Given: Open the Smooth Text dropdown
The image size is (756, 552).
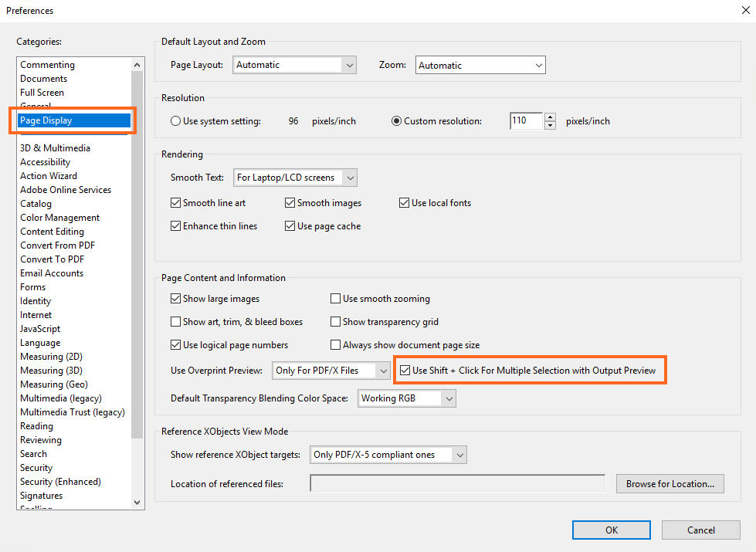Looking at the screenshot, I should point(350,177).
